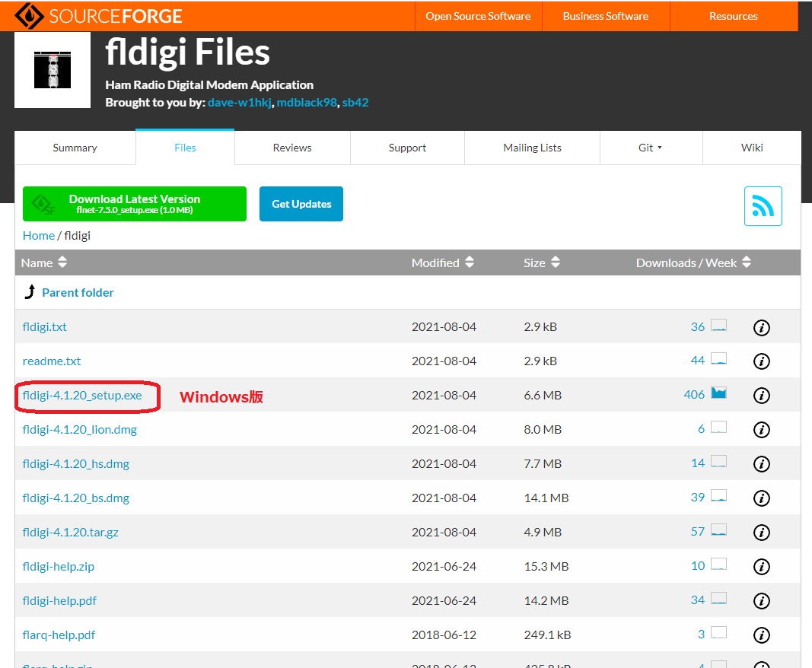
Task: View info for fldigi-4.1.20_bs.dmg
Action: [x=761, y=498]
